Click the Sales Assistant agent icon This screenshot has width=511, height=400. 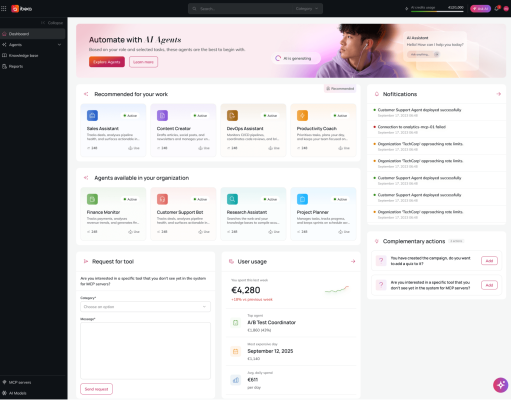92,115
